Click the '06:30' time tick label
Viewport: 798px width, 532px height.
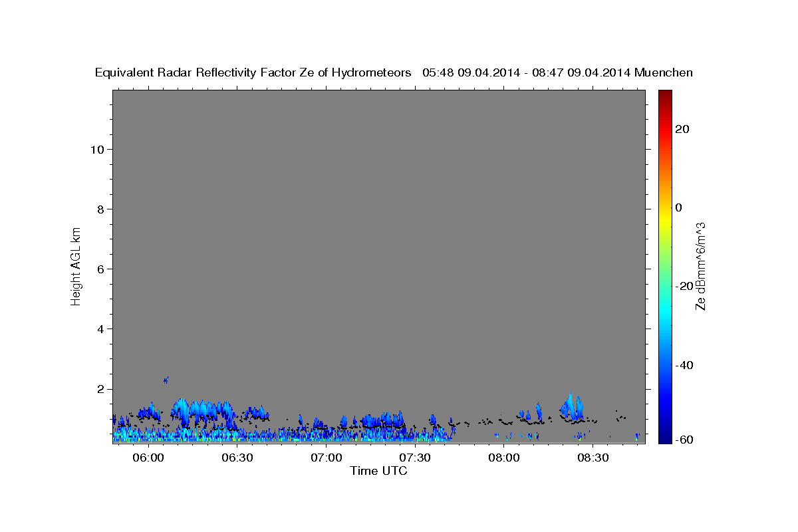(x=237, y=458)
